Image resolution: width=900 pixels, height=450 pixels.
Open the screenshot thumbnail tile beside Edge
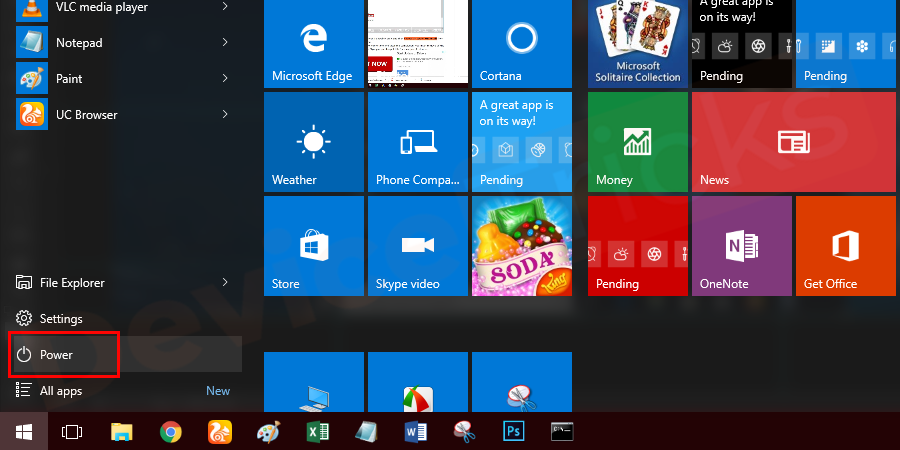click(x=418, y=44)
